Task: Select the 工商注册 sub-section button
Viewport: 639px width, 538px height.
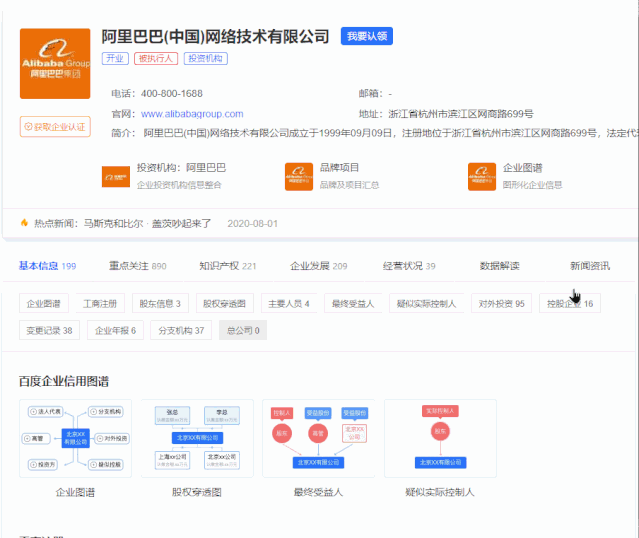Action: point(100,304)
